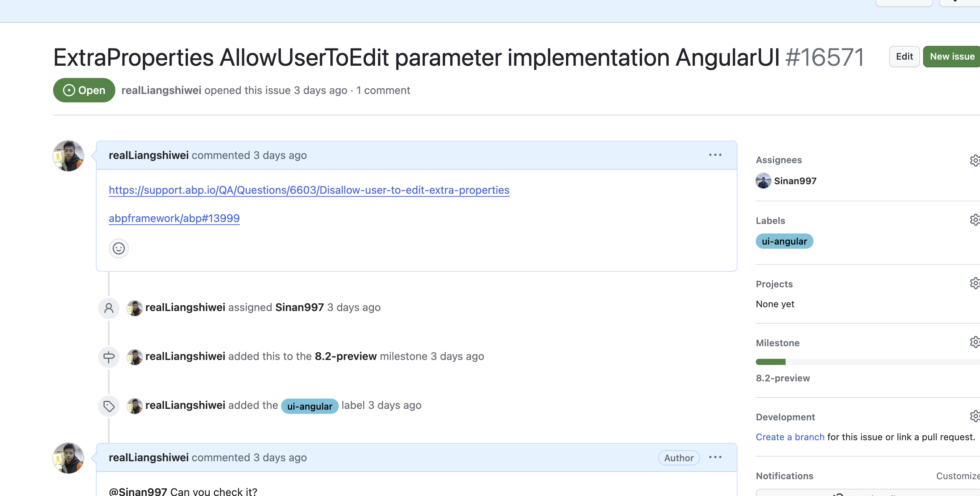This screenshot has height=496, width=980.
Task: Open Author comment's three-dot options menu
Action: [715, 457]
